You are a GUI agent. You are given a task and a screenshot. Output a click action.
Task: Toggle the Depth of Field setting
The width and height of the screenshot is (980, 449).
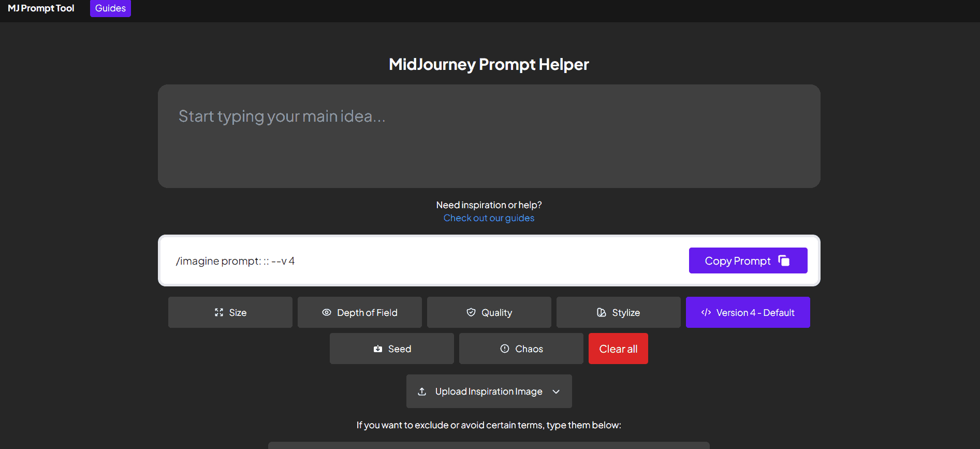(359, 312)
